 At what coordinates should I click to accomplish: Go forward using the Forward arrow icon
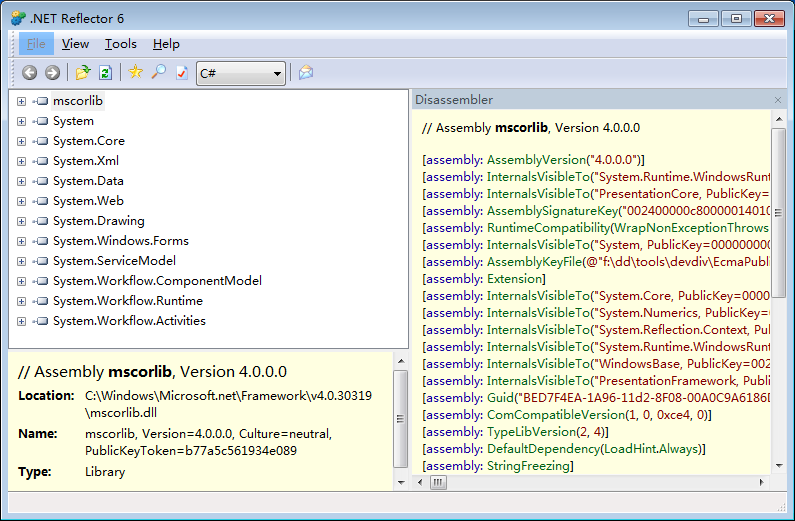click(x=52, y=73)
